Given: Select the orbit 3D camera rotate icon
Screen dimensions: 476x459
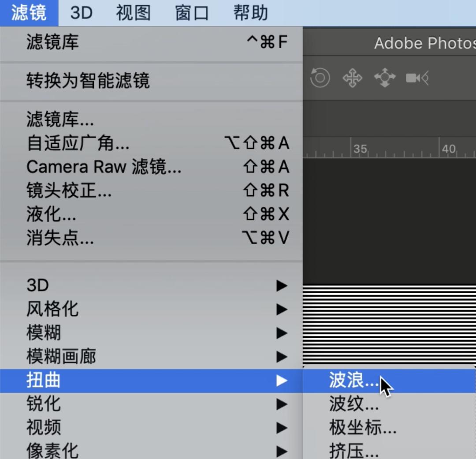Looking at the screenshot, I should tap(320, 77).
